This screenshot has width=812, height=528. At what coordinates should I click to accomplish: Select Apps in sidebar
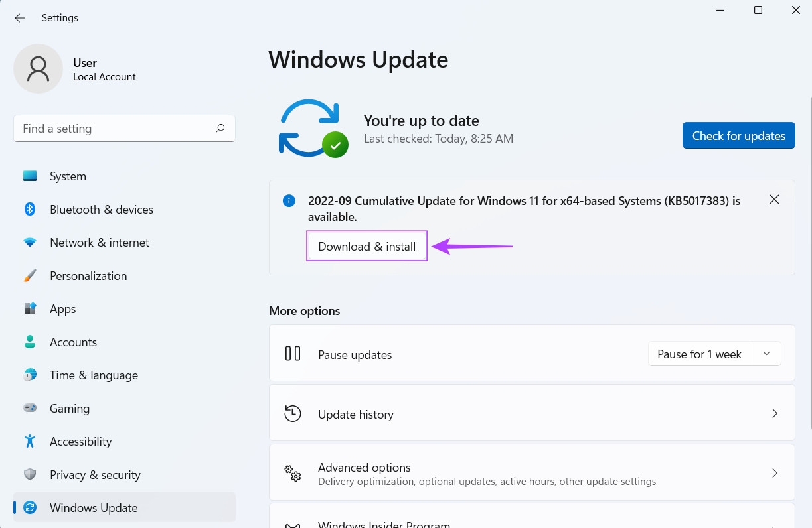(x=124, y=309)
